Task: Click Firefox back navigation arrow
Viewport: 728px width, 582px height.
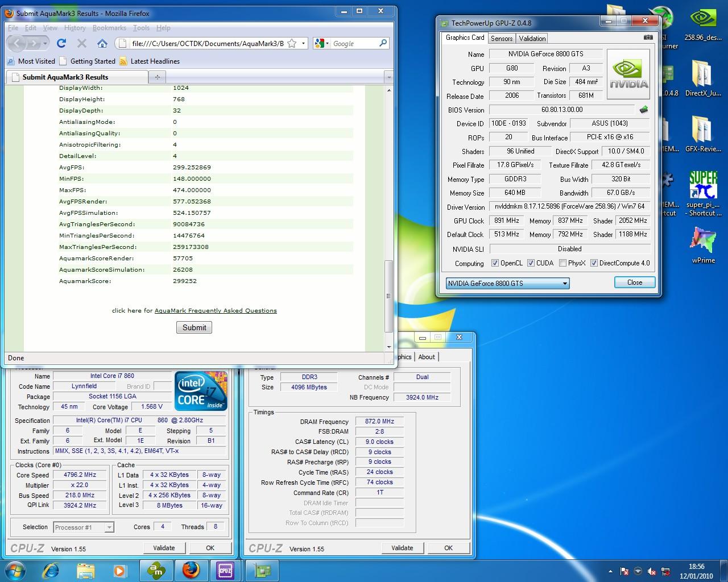Action: (17, 43)
